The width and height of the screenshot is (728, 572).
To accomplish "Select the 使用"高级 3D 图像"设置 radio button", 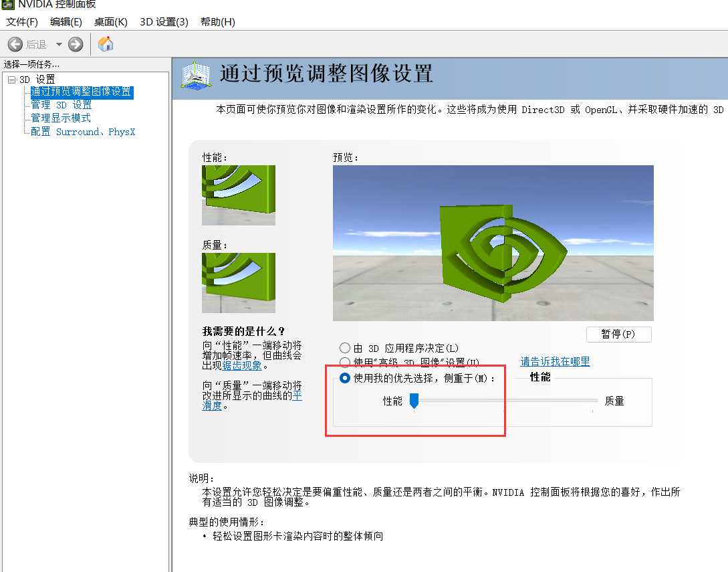I will 344,362.
